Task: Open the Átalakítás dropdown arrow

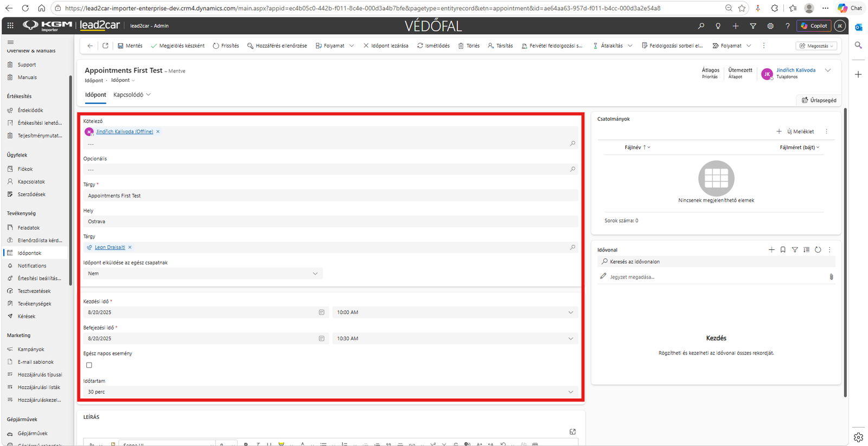Action: click(x=630, y=46)
